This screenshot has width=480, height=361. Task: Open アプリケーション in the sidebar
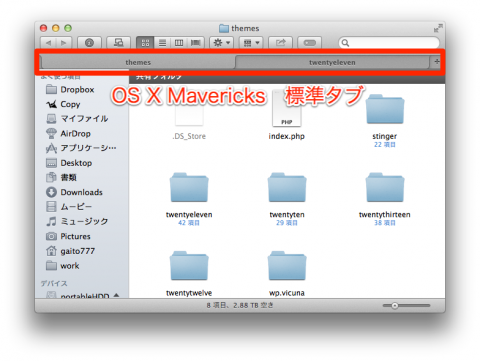click(x=81, y=148)
